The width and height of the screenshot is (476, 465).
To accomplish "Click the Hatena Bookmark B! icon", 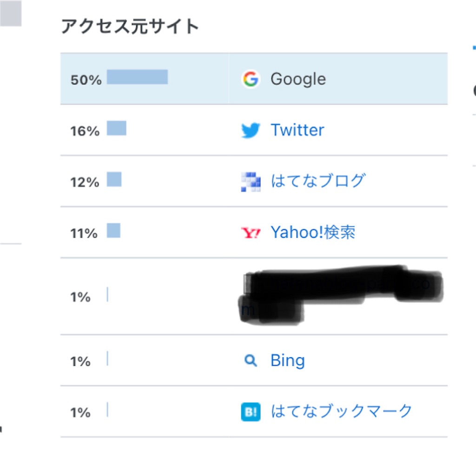I will 251,412.
